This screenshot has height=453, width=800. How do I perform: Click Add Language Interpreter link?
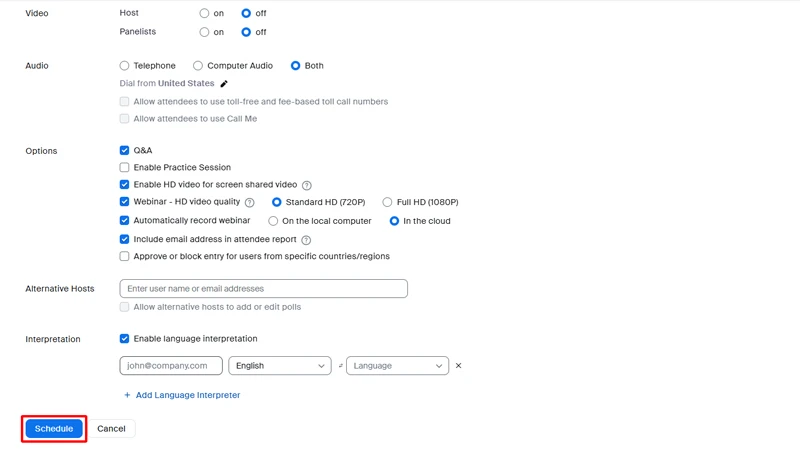(x=188, y=395)
